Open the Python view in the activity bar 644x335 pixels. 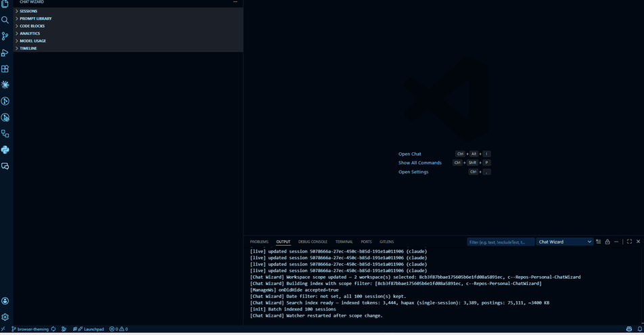tap(5, 150)
